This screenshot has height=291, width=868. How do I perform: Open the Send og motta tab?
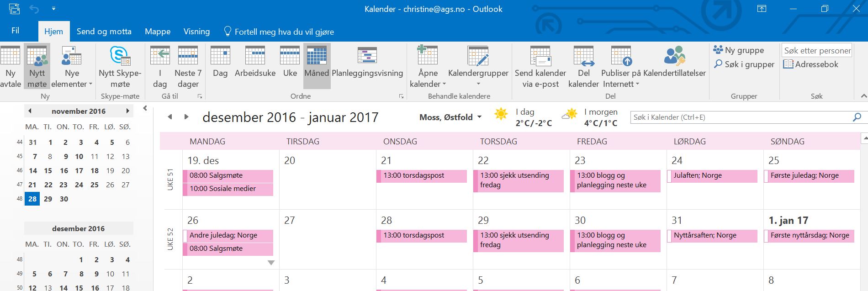(x=104, y=32)
